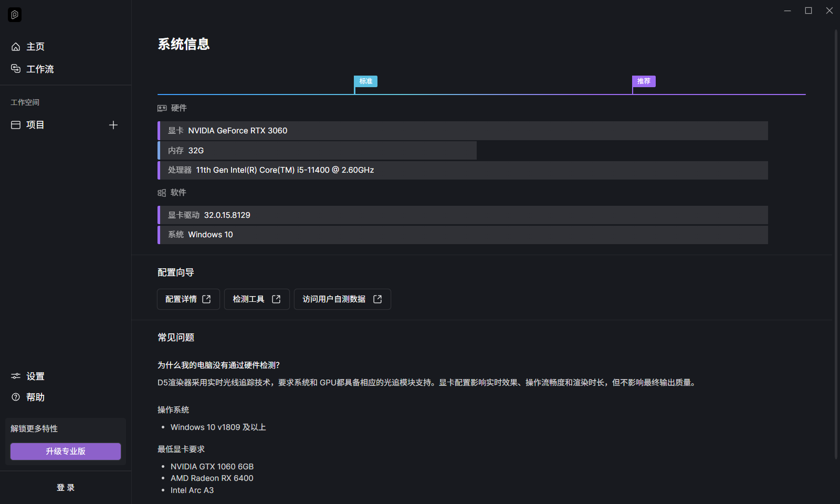Viewport: 840px width, 504px height.
Task: Click the 标准 level marker
Action: 365,81
